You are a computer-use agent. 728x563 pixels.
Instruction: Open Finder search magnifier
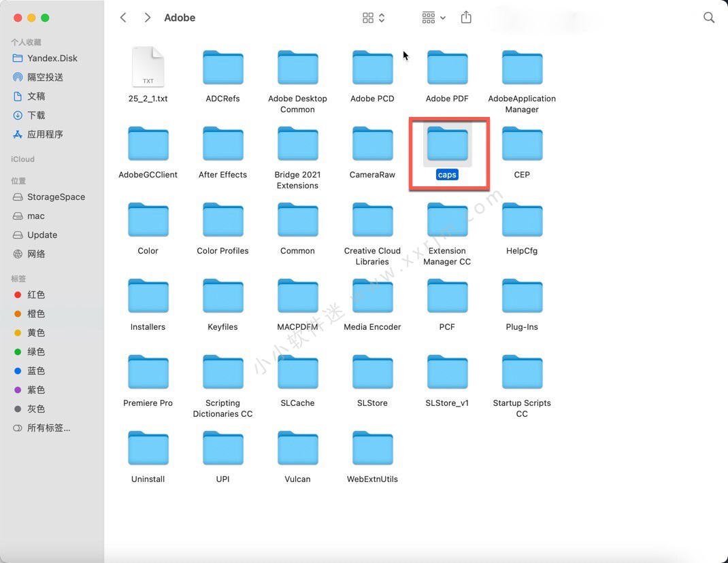(x=708, y=18)
